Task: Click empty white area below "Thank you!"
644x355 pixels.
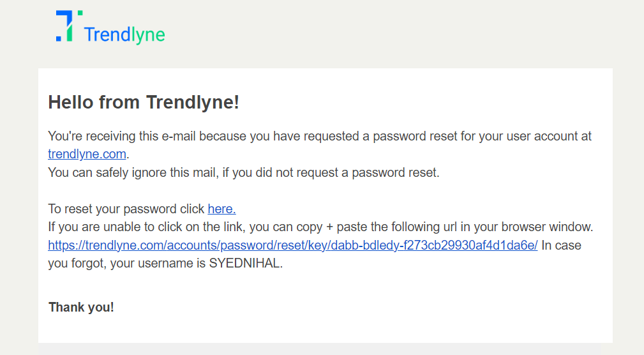Action: coord(326,329)
